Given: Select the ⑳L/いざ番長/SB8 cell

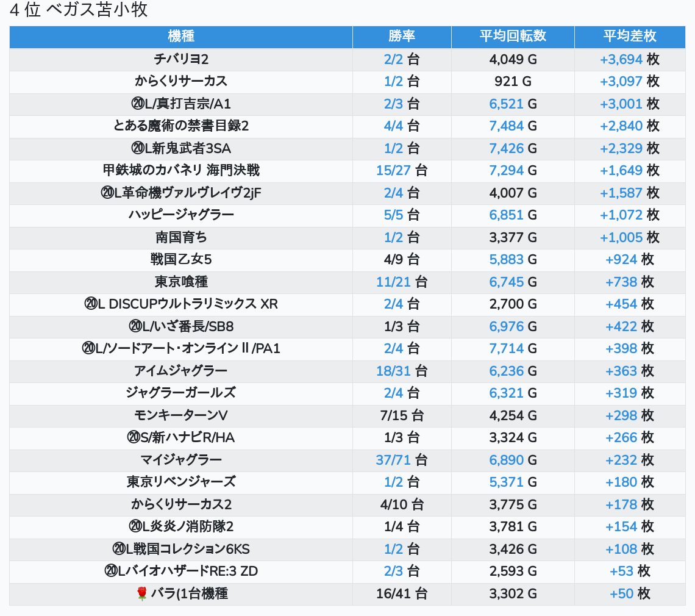Looking at the screenshot, I should pyautogui.click(x=181, y=327).
